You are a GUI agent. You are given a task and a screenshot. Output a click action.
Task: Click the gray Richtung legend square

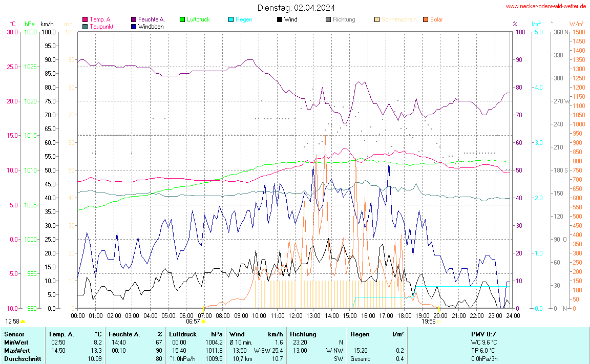[328, 19]
